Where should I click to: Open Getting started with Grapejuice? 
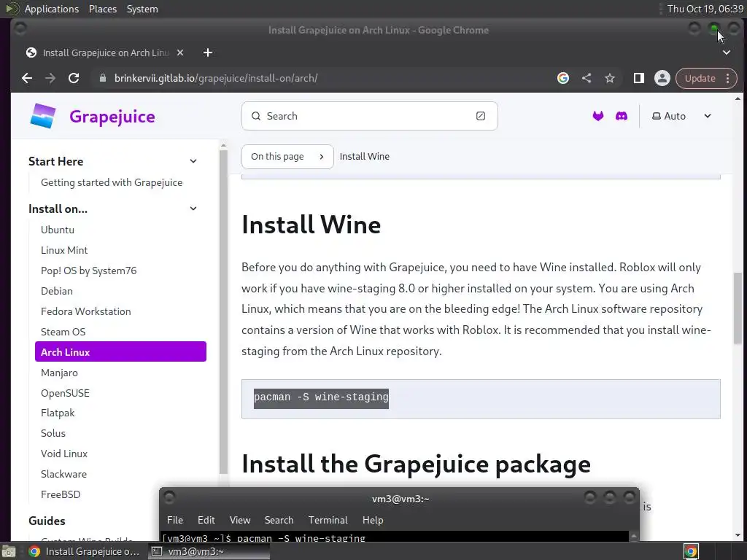tap(112, 182)
